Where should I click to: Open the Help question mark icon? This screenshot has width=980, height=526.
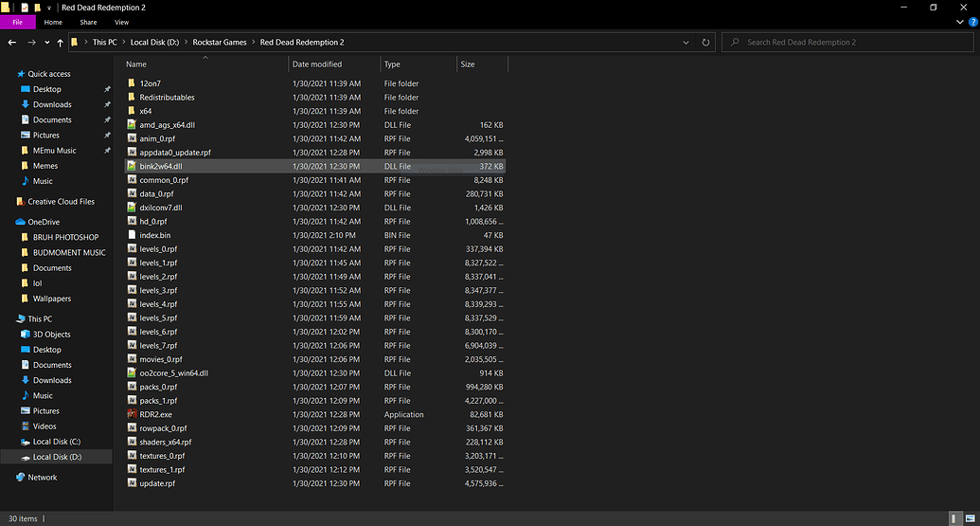click(x=972, y=22)
